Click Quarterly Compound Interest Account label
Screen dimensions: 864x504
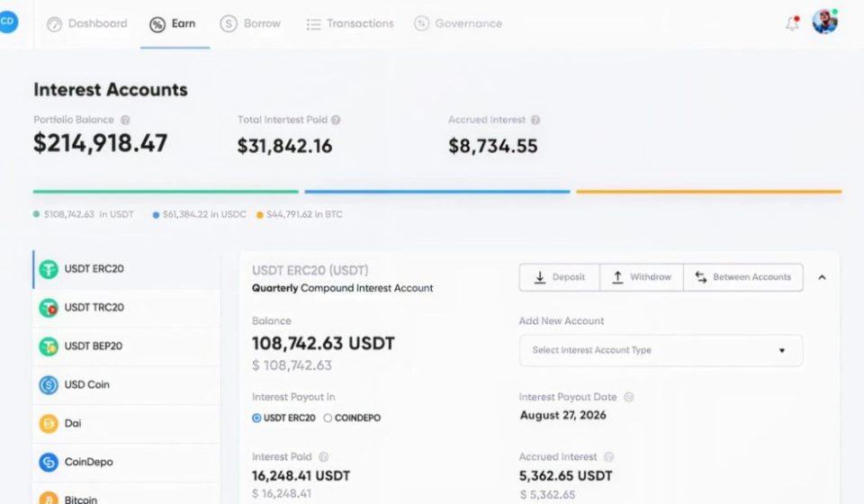point(342,288)
